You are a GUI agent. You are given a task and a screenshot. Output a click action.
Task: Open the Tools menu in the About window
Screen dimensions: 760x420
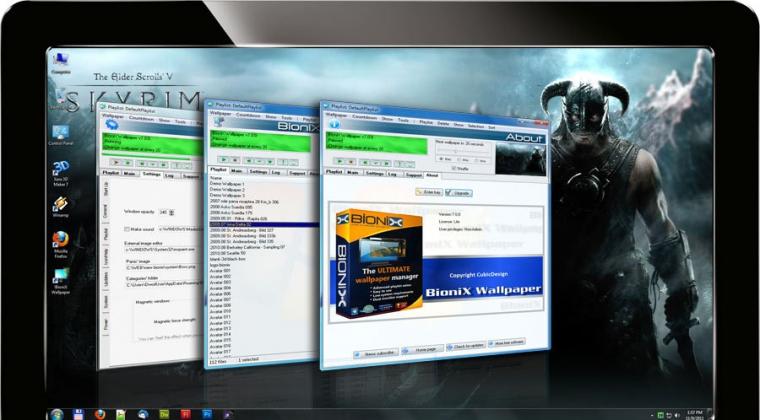[403, 119]
